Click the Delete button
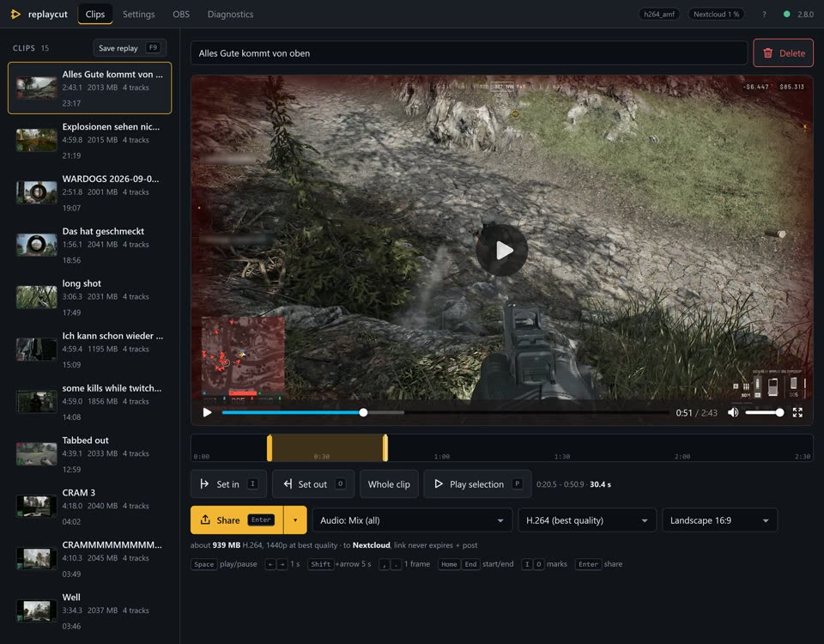The image size is (824, 644). coord(783,53)
